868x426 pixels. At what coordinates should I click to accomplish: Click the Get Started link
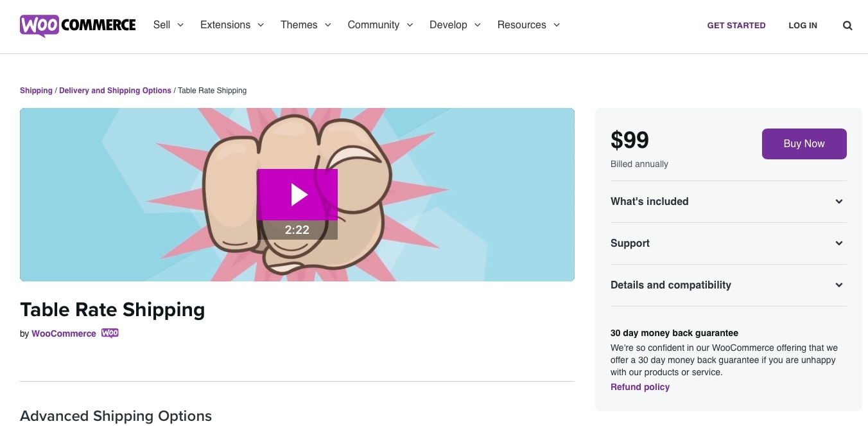(736, 26)
